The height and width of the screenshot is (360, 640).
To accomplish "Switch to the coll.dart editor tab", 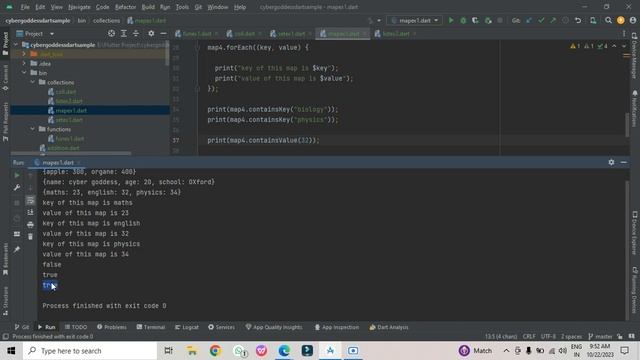I will pyautogui.click(x=244, y=33).
